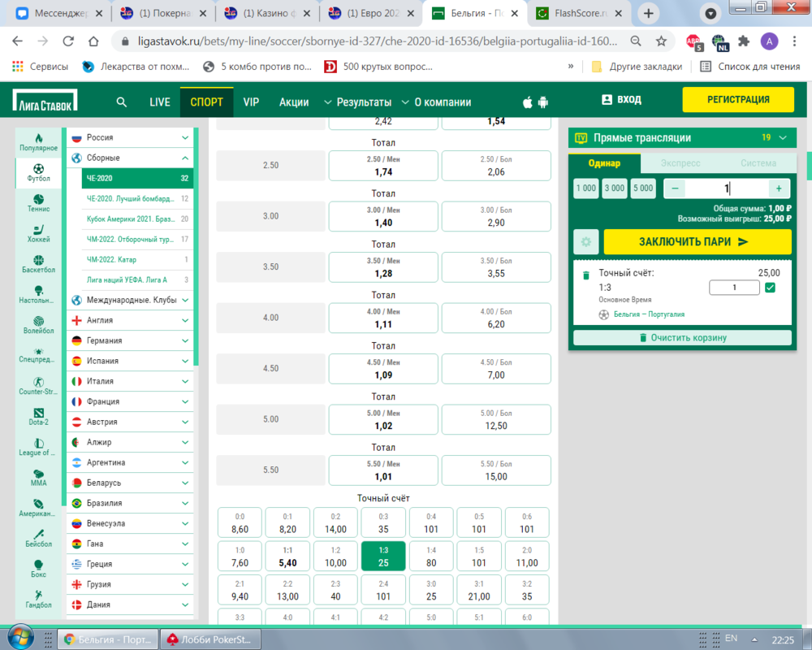Click the ВХОД login button
Viewport: 812px width, 650px height.
621,99
